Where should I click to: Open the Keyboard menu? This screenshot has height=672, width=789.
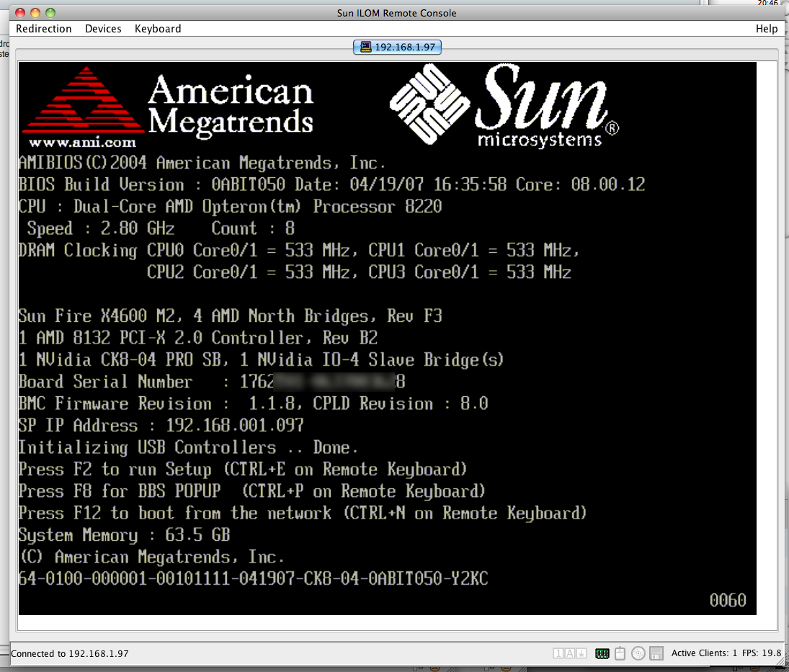[158, 29]
